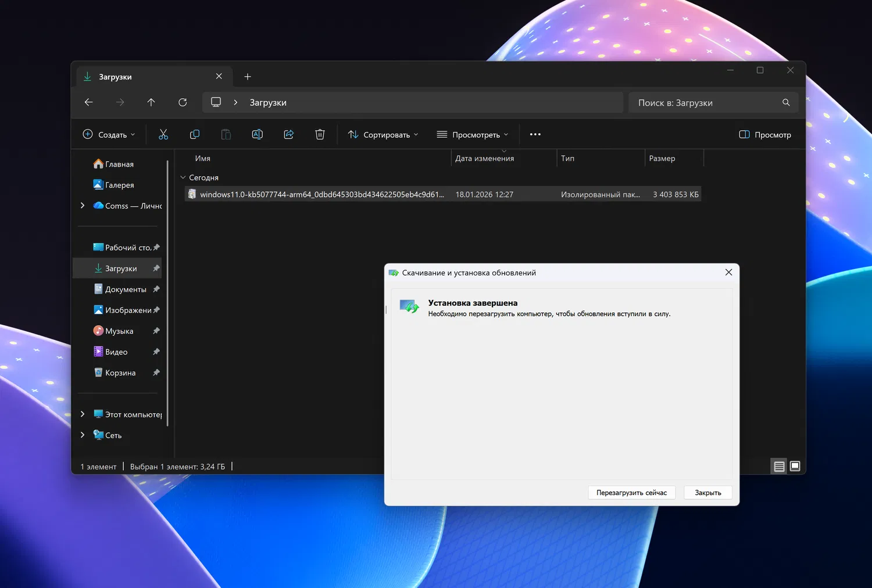Click Загрузки in the address bar
Screen dimensions: 872x588
(x=268, y=102)
